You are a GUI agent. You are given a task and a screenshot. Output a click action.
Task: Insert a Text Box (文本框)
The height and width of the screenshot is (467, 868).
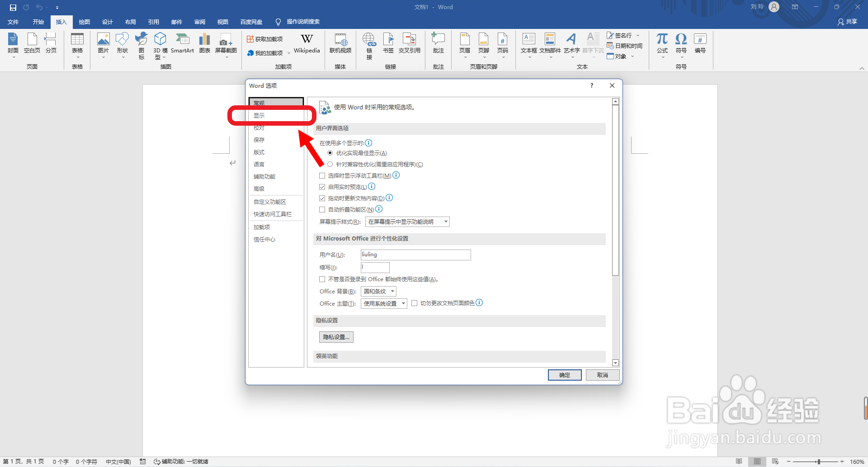(529, 44)
